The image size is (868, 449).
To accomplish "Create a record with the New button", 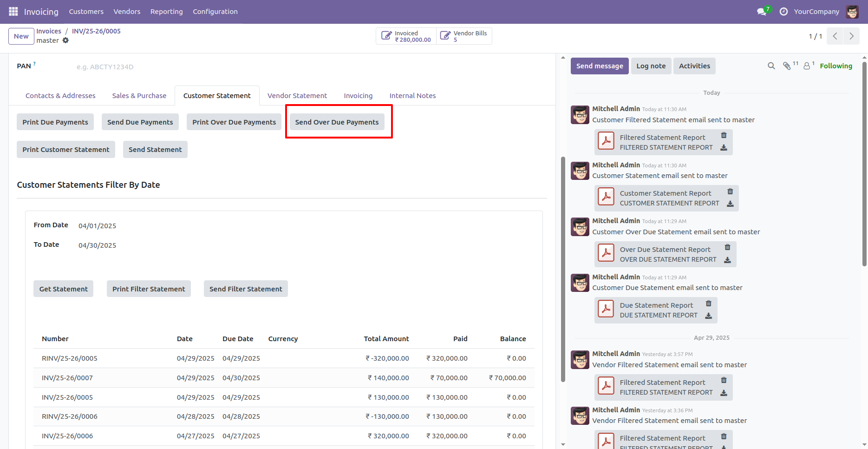I will point(21,36).
